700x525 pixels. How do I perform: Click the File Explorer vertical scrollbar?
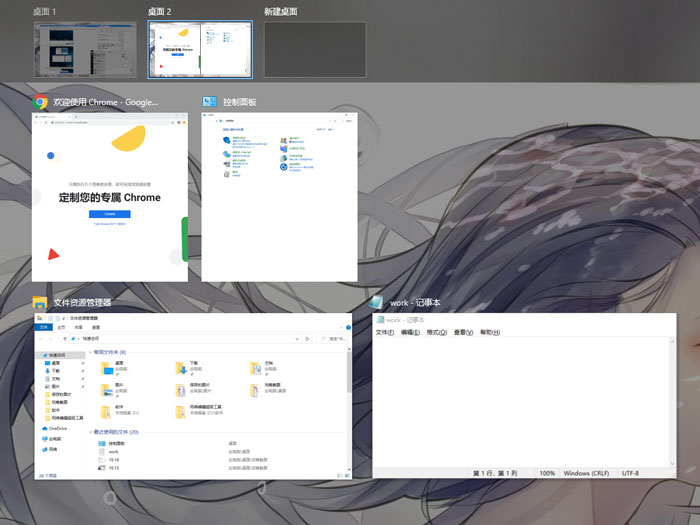tap(349, 411)
